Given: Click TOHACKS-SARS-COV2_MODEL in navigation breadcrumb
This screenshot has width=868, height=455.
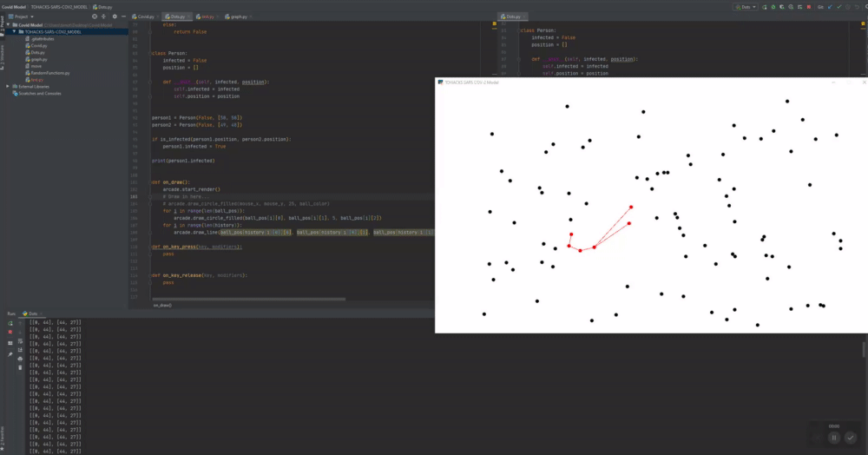Looking at the screenshot, I should coord(59,7).
